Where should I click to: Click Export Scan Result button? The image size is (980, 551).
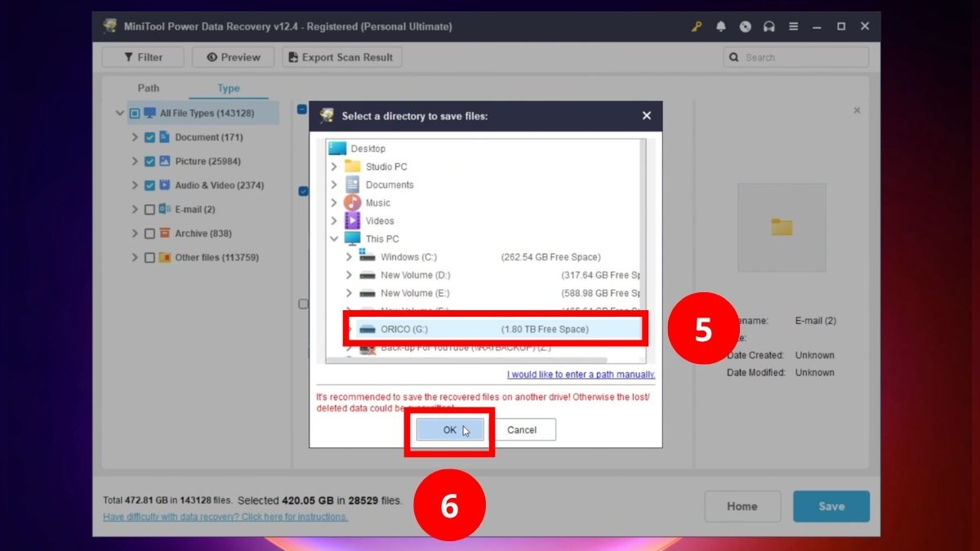342,57
